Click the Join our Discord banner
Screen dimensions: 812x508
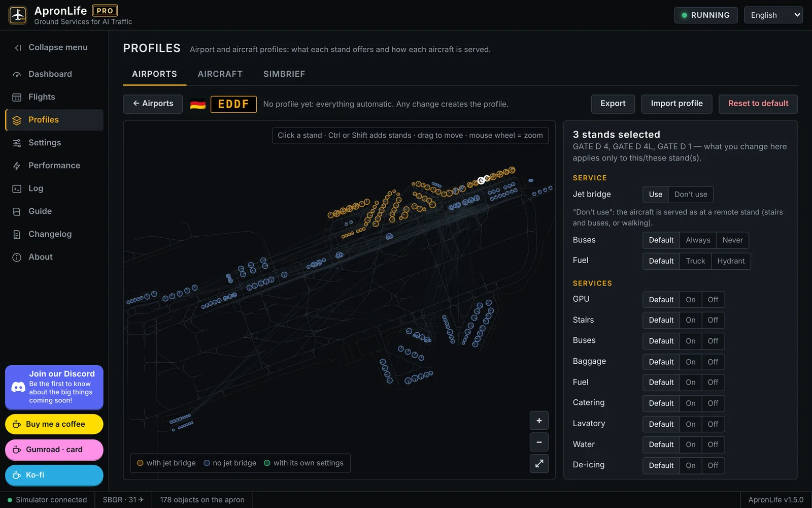(54, 387)
